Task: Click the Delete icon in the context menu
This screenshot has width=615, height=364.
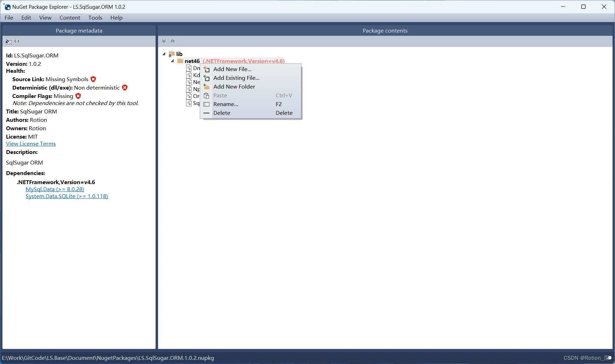Action: 206,113
